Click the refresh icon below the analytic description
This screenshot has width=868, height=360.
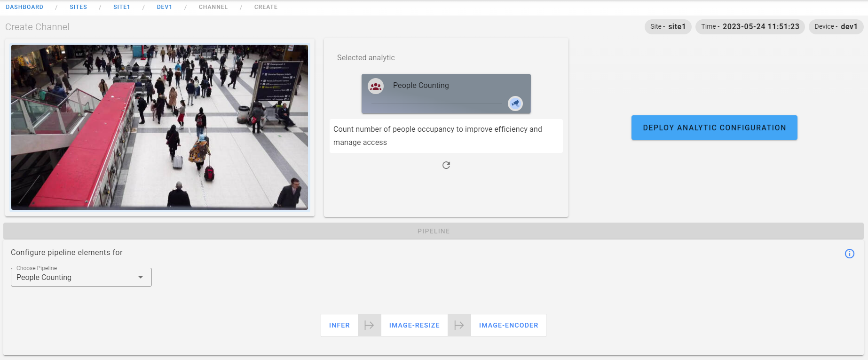tap(446, 165)
